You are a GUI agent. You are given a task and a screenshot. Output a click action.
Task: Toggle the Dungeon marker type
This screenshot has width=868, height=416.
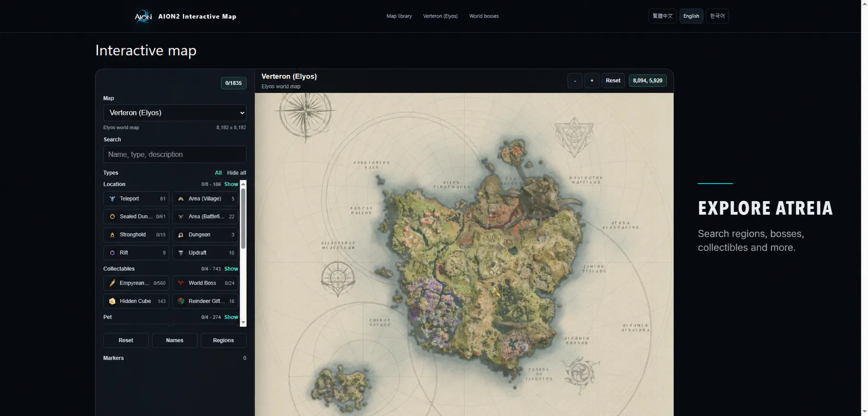(206, 235)
